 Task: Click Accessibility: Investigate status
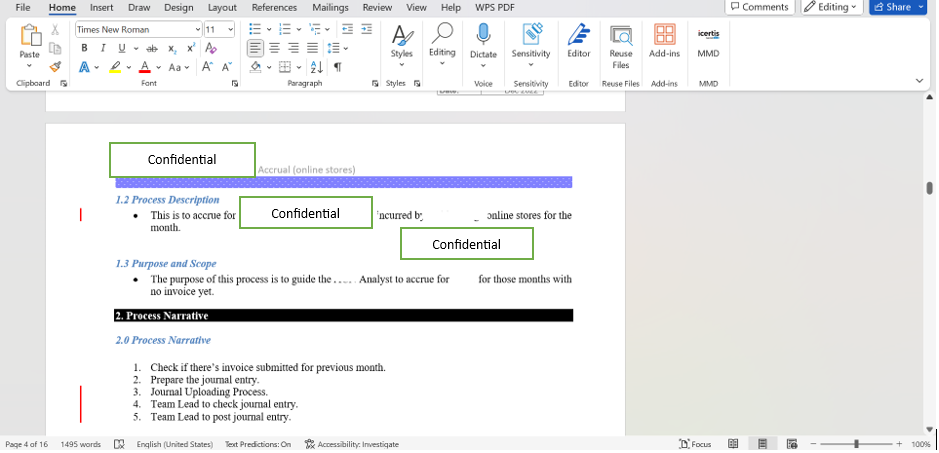click(352, 444)
